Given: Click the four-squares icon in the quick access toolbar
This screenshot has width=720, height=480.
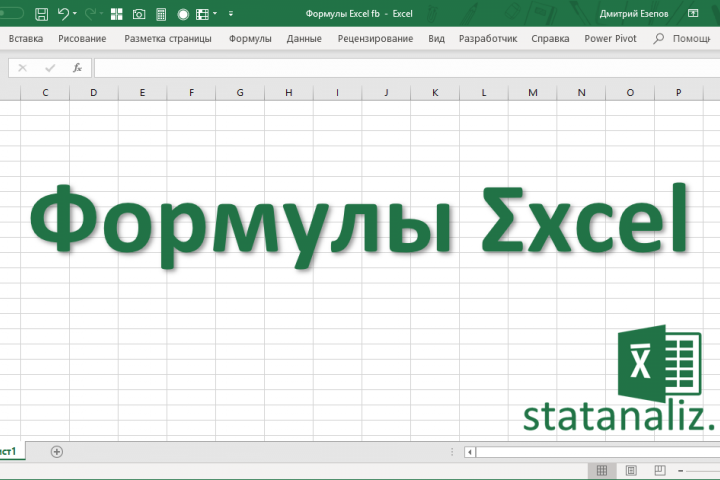Looking at the screenshot, I should pos(117,14).
